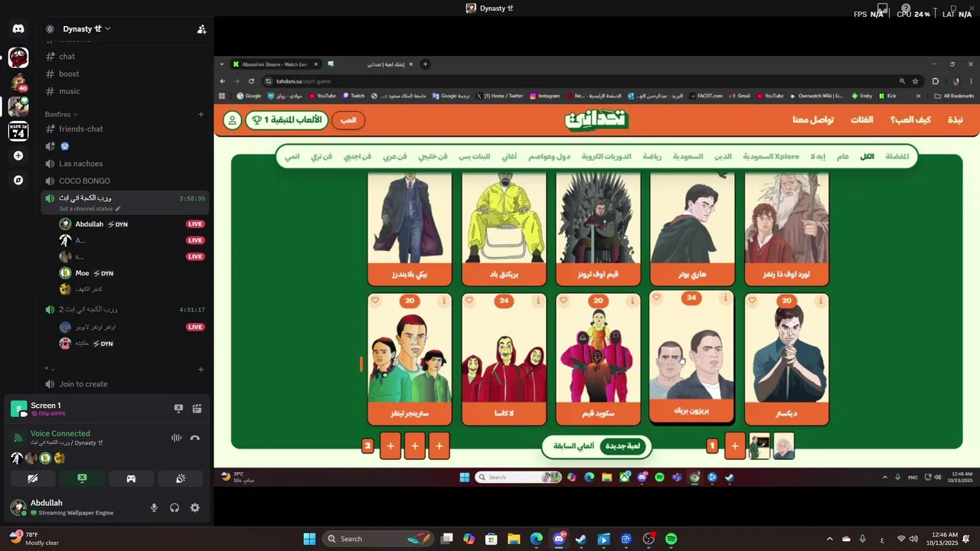Reload page in streamed browser toolbar

[x=251, y=81]
